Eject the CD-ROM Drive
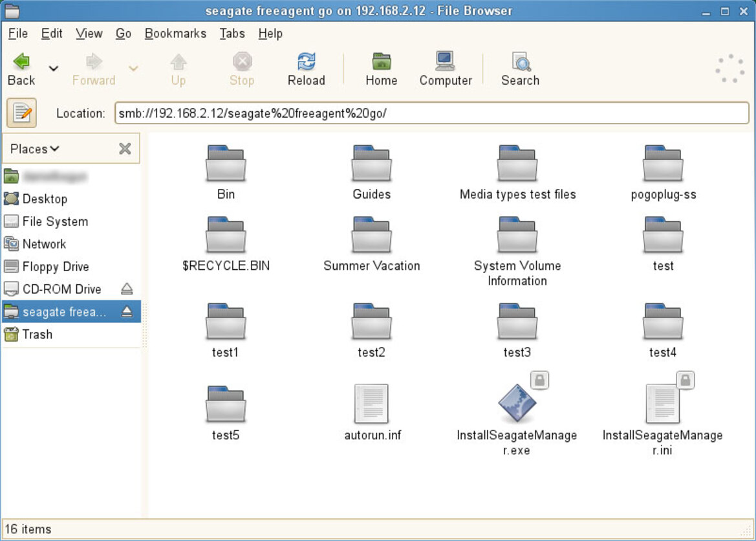This screenshot has height=541, width=756. [127, 289]
